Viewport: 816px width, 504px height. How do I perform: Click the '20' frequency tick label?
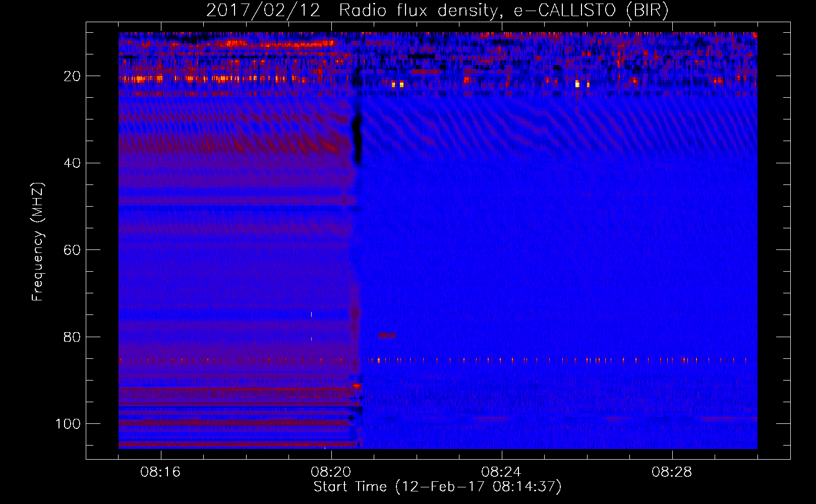click(73, 76)
